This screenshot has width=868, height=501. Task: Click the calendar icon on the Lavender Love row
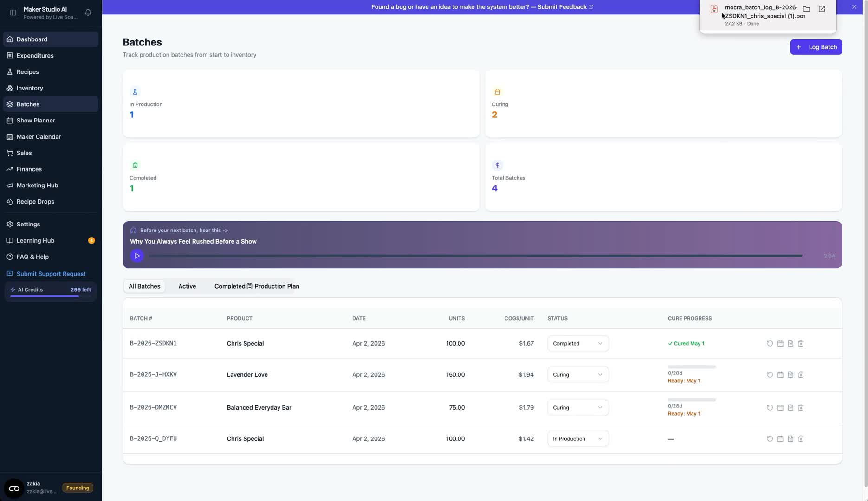click(780, 374)
